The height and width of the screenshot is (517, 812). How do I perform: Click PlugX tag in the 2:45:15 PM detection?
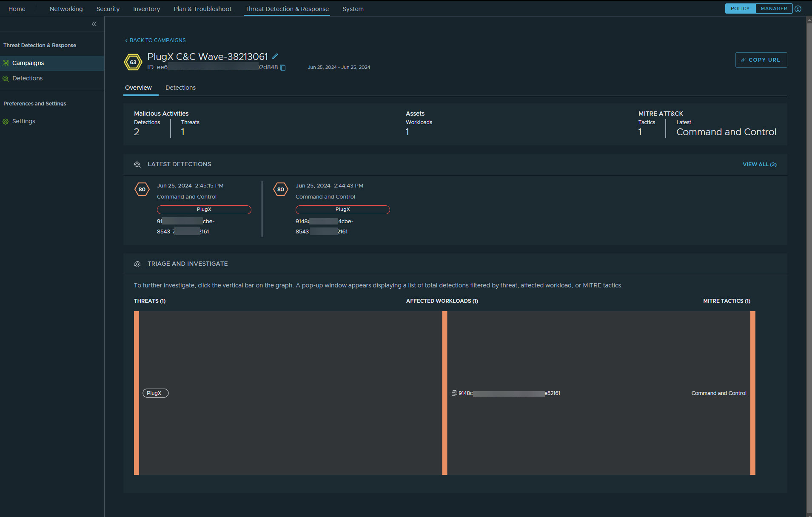(204, 210)
